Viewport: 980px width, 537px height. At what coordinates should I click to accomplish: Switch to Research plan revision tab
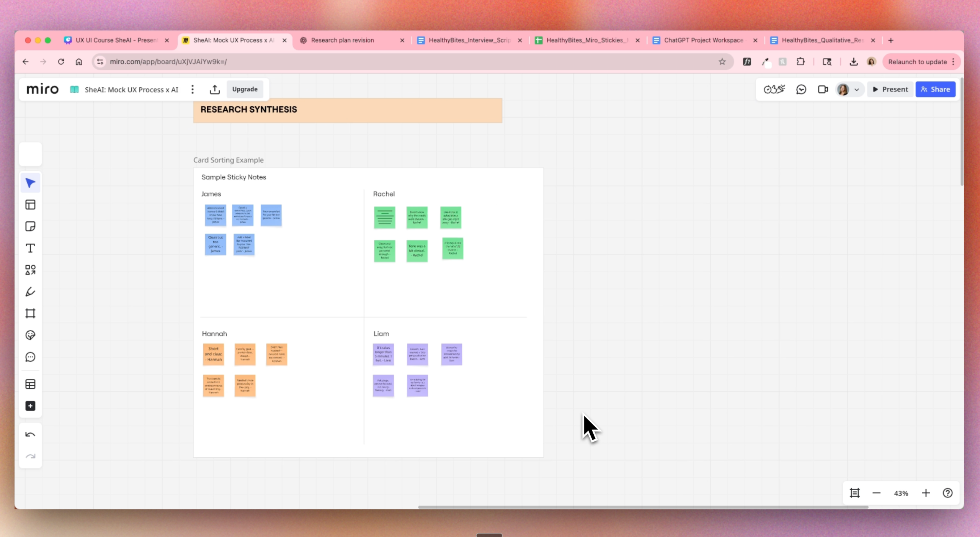click(x=342, y=40)
